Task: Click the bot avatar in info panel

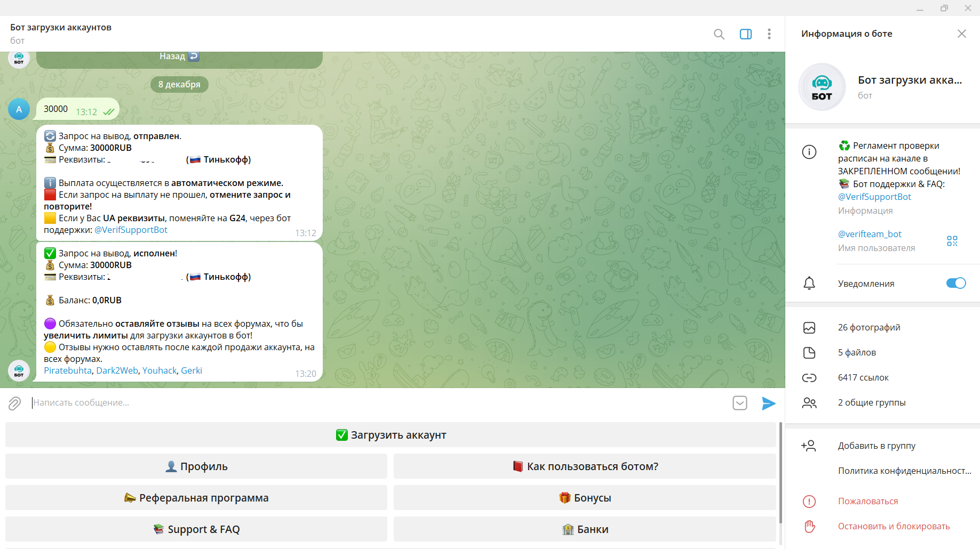Action: tap(822, 87)
